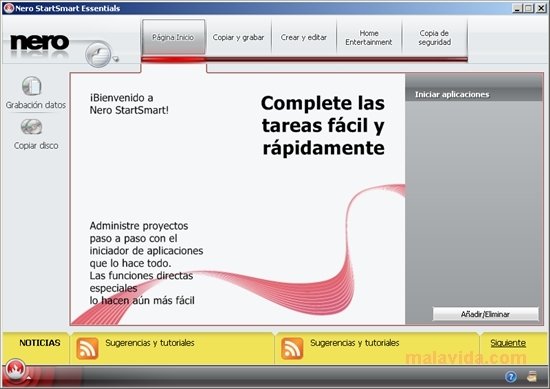Open the first Sugerencias y tutoriales RSS icon
This screenshot has width=550, height=389.
(x=87, y=348)
